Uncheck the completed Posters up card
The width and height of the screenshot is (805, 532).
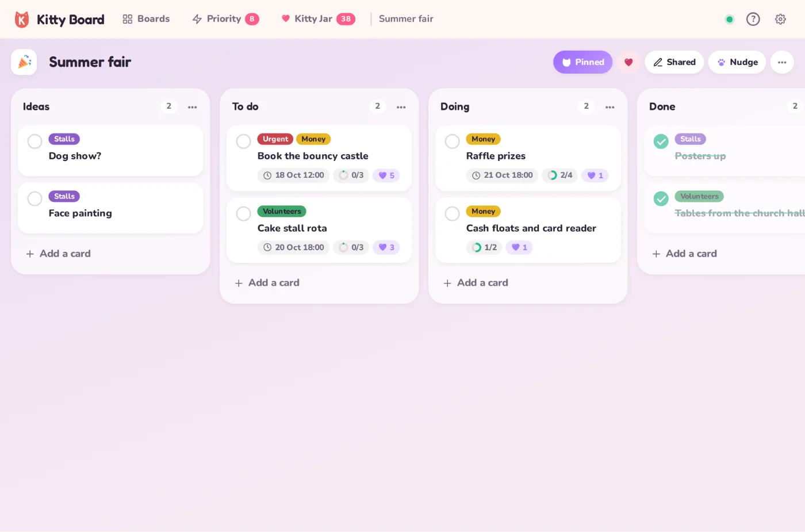point(661,141)
